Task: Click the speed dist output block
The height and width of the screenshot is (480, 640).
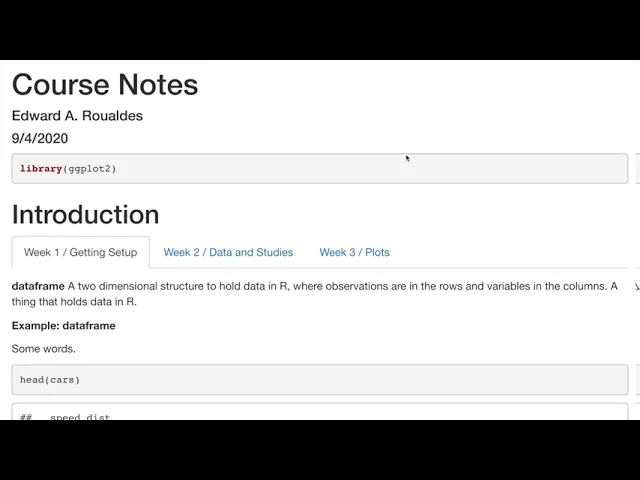Action: pyautogui.click(x=320, y=411)
